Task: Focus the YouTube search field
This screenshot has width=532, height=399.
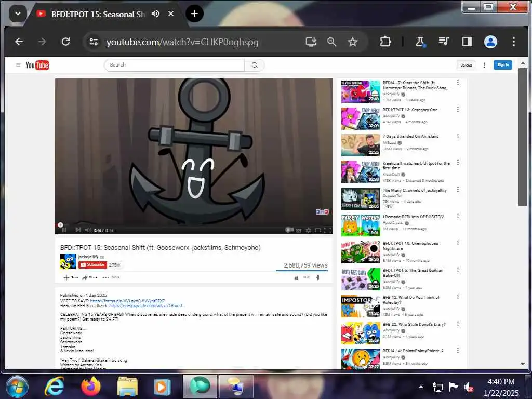Action: 175,65
